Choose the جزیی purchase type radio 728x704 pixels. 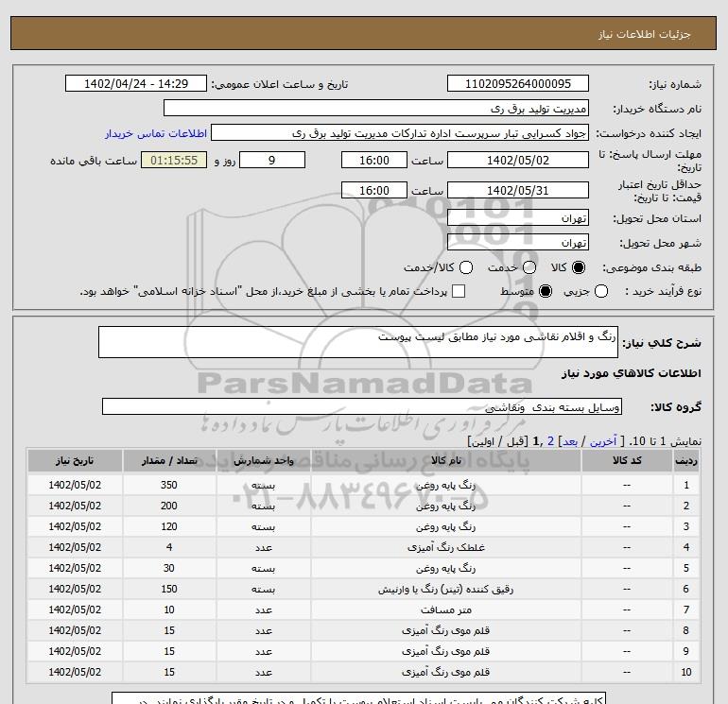coord(601,291)
